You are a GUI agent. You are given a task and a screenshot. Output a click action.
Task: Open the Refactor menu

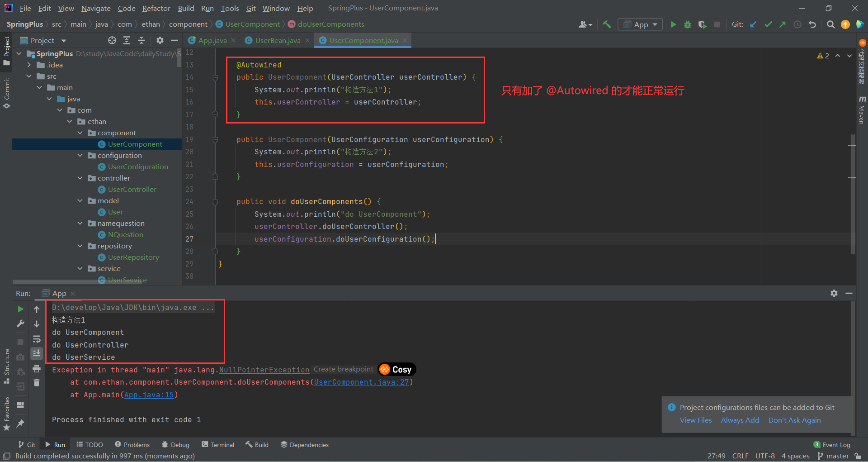pos(156,8)
